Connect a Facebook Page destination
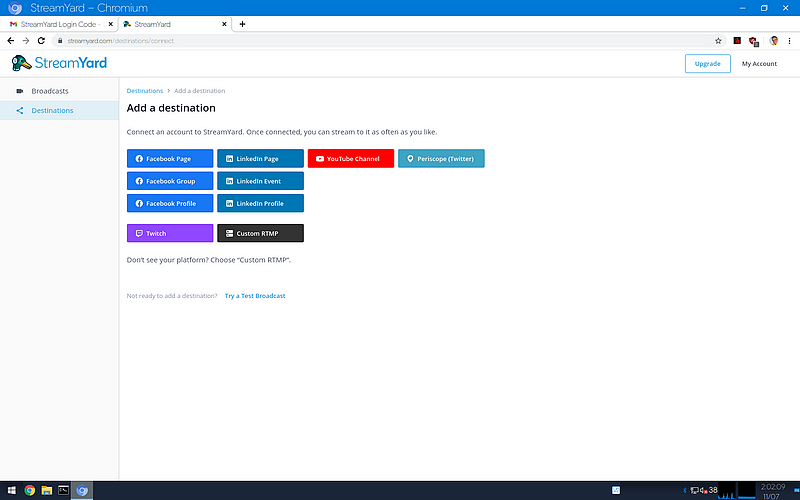800x500 pixels. click(x=170, y=159)
